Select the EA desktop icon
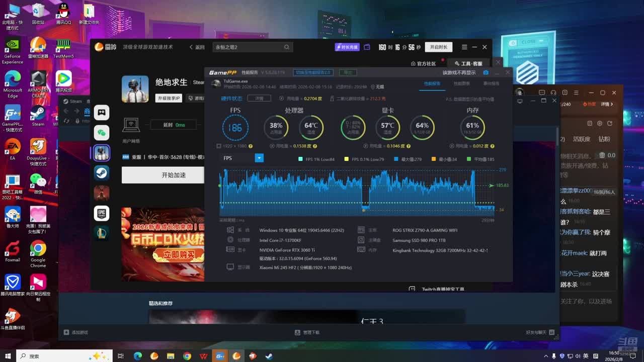644x362 pixels. tap(13, 149)
